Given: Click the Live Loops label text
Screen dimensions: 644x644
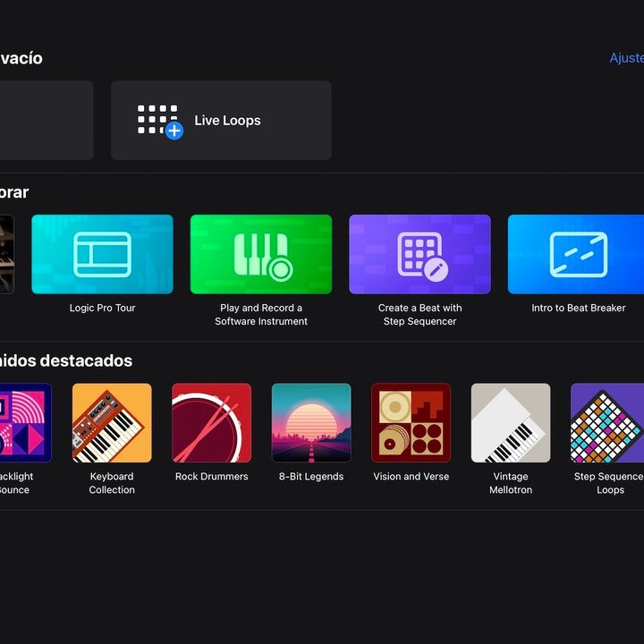Looking at the screenshot, I should click(x=227, y=121).
